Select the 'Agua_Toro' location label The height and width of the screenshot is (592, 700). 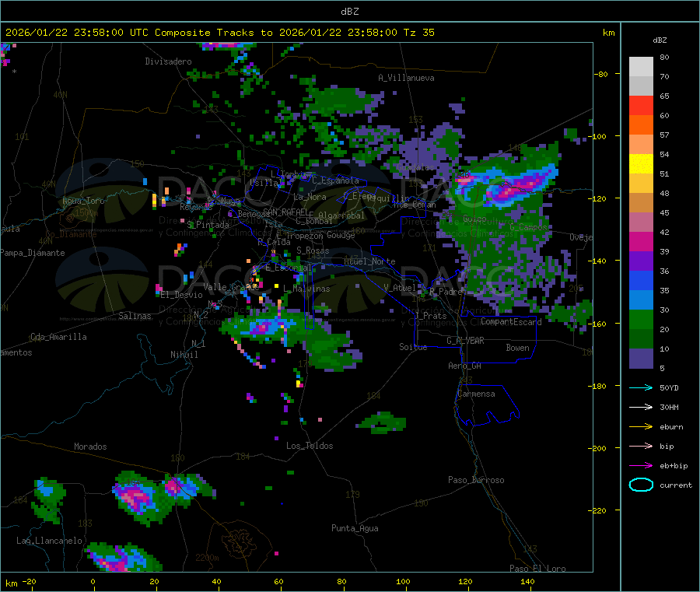point(83,201)
